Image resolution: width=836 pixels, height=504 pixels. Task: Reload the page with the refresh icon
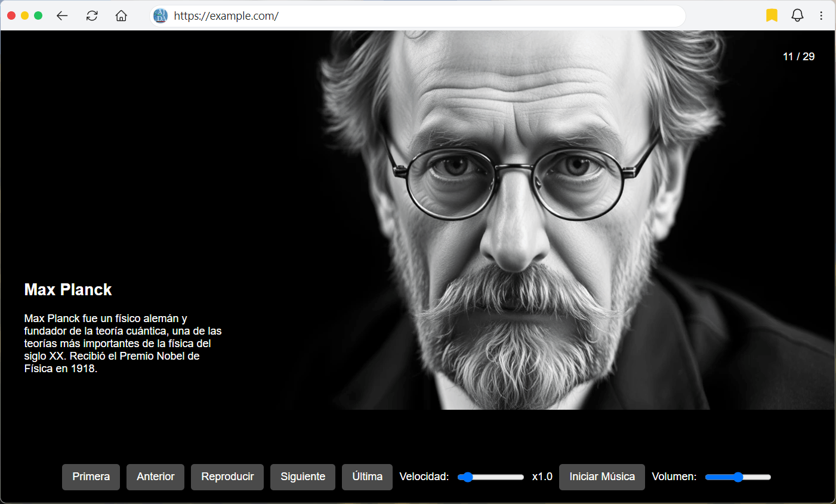[92, 16]
